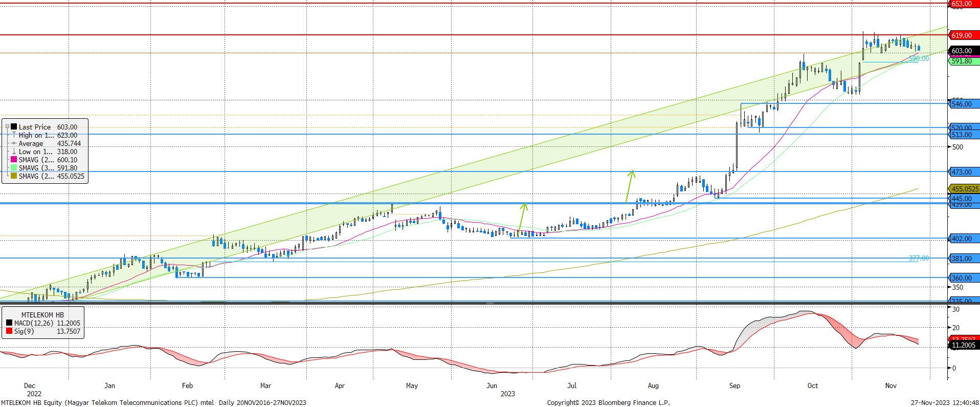The height and width of the screenshot is (407, 980).
Task: Click the Apr label on the time axis
Action: pos(340,385)
